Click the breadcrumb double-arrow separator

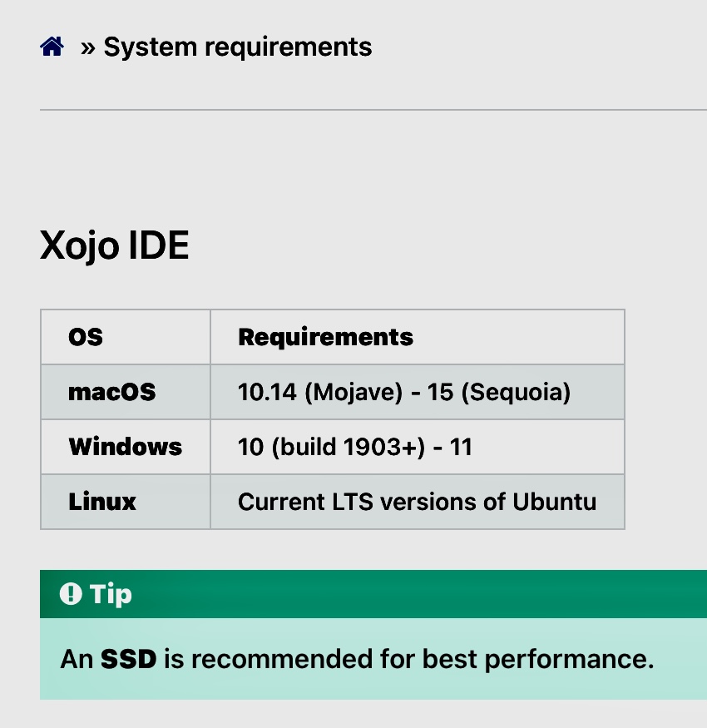87,47
